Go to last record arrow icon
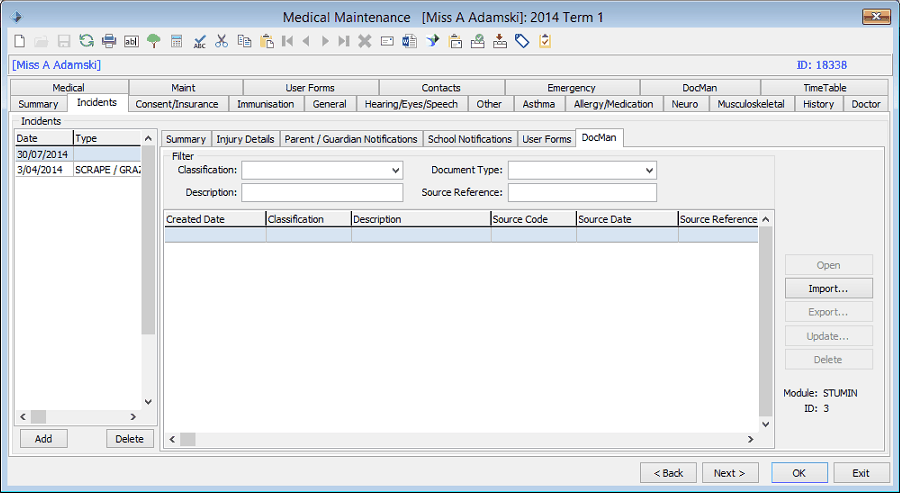 [x=343, y=41]
